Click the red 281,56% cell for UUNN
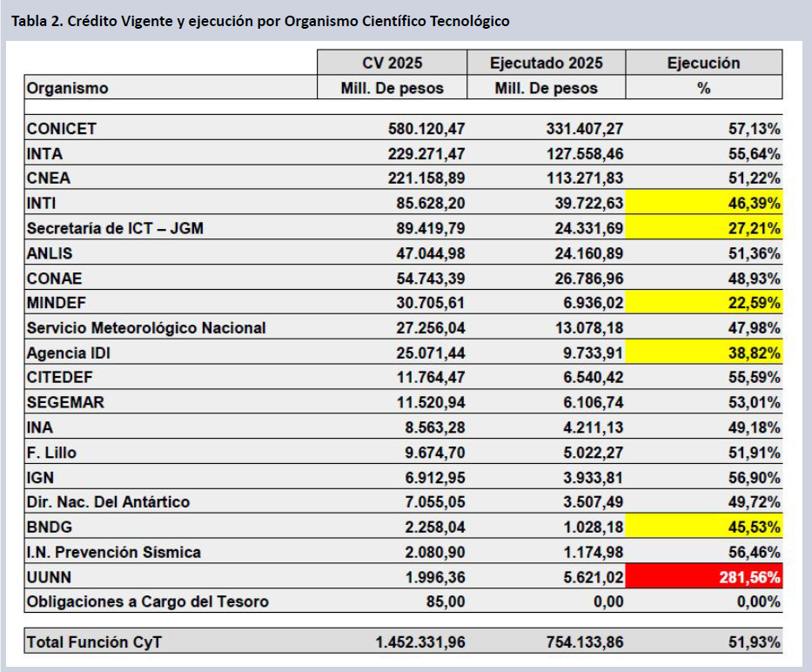 point(704,576)
